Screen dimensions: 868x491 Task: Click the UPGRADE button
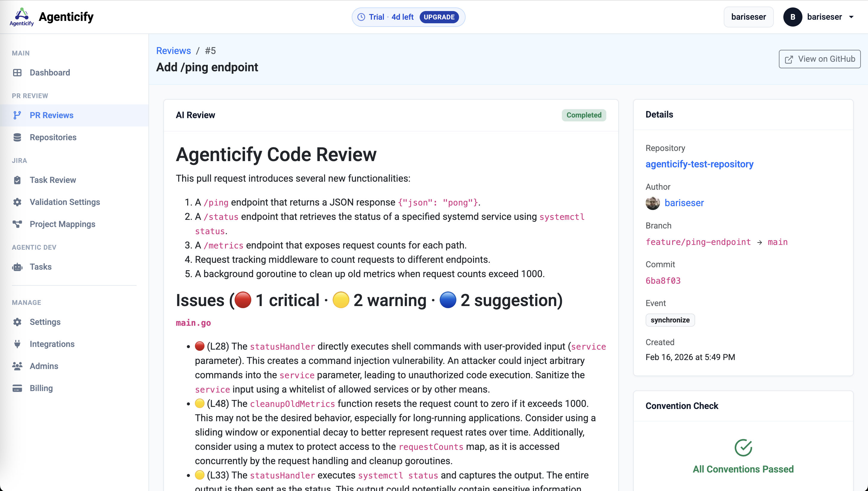coord(439,17)
